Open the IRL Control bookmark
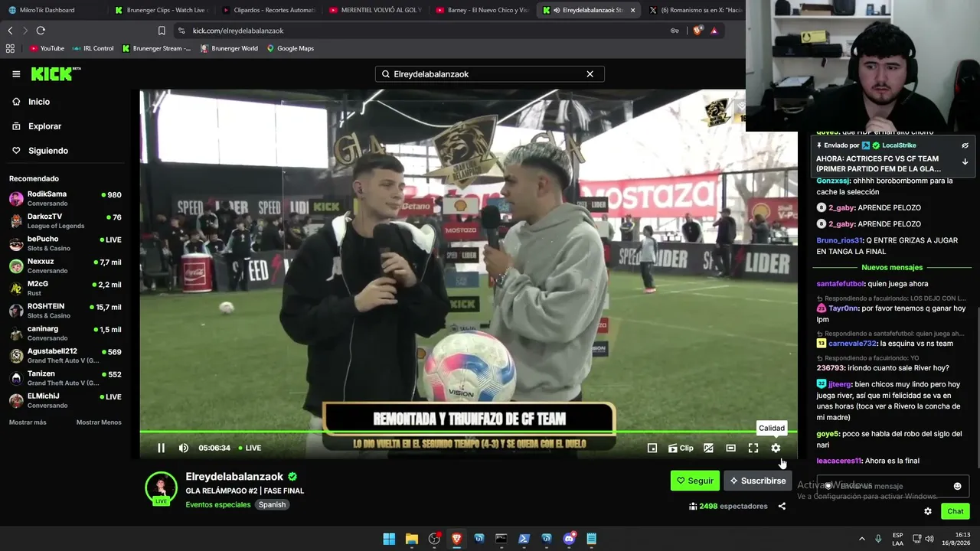 (93, 48)
